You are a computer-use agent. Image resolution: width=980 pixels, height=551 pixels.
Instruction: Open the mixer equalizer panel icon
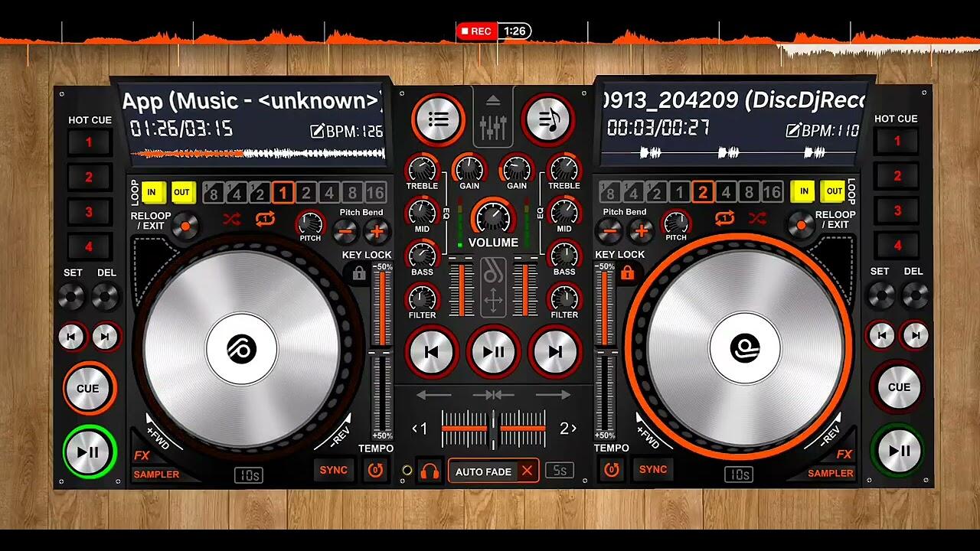click(x=493, y=128)
